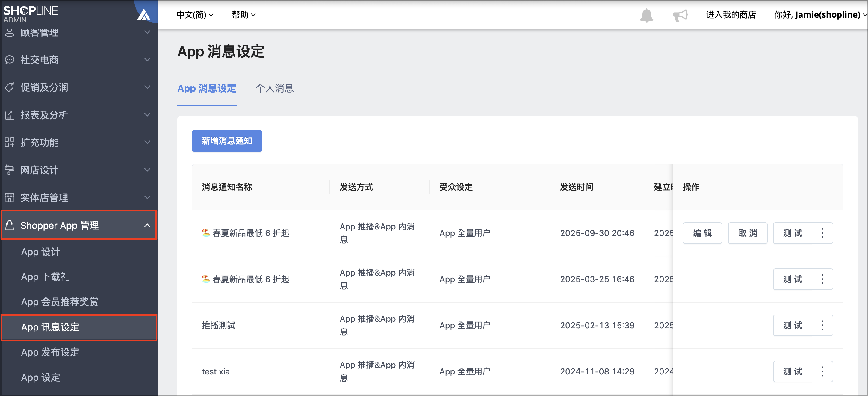
Task: Open App 设定 in sidebar
Action: coord(40,377)
